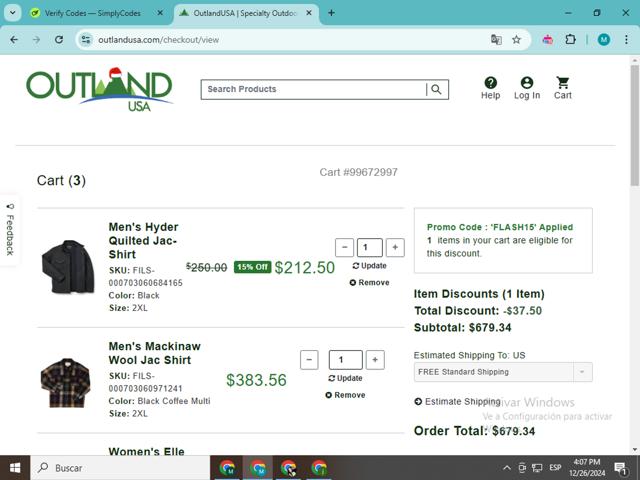Open Men's Hyder Quilted Jac-Shirt product link
The height and width of the screenshot is (480, 640).
point(143,240)
